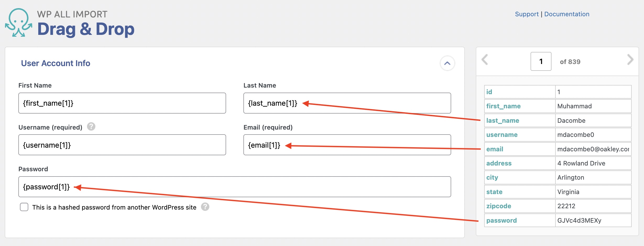Viewport: 644px width, 246px height.
Task: Click the WP All Import octopus logo
Action: (19, 23)
